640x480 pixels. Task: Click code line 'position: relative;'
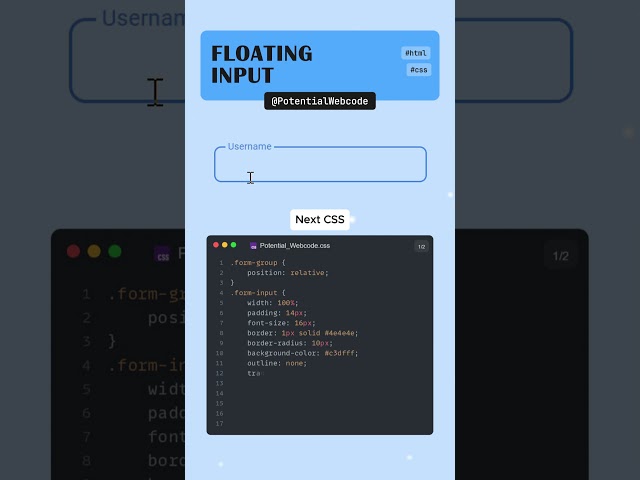pos(287,273)
